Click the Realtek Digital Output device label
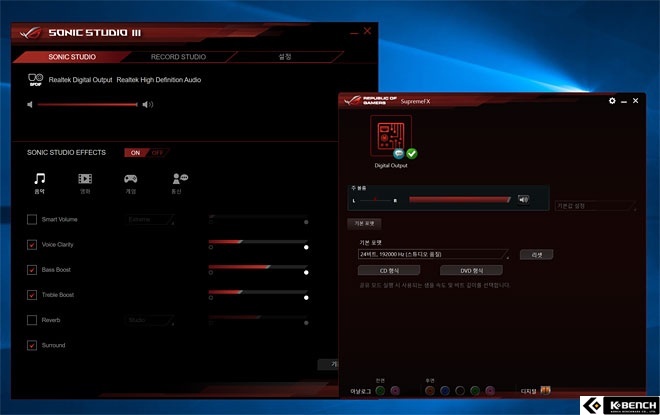Image resolution: width=660 pixels, height=415 pixels. click(80, 80)
